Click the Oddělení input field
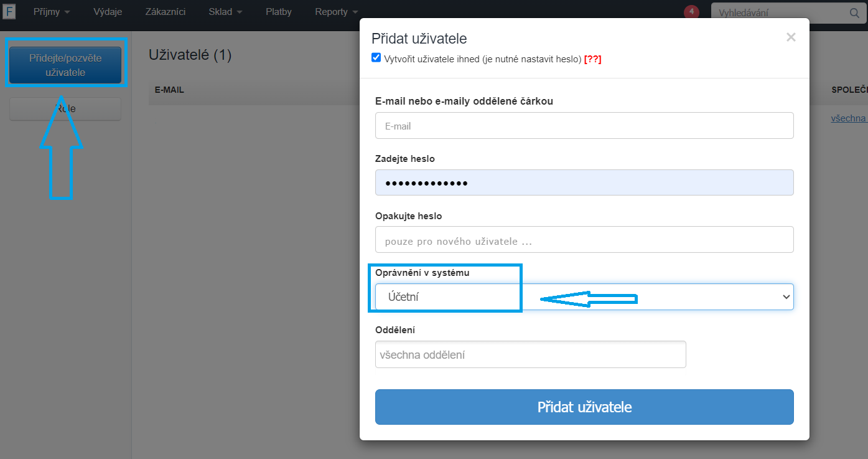This screenshot has height=459, width=868. (x=530, y=355)
